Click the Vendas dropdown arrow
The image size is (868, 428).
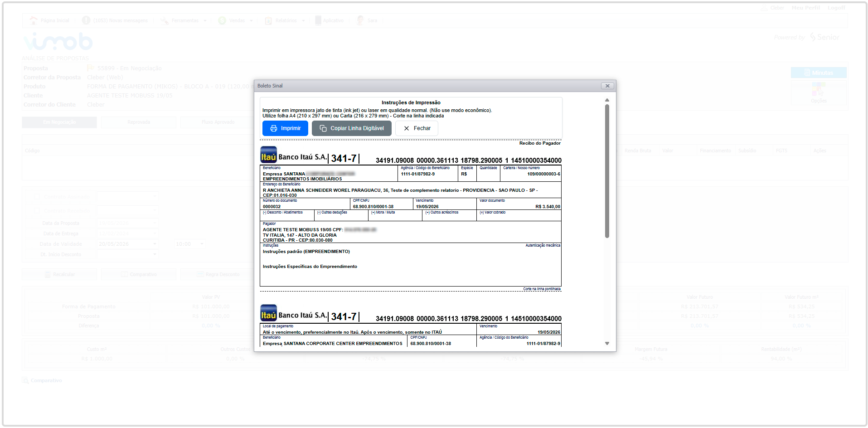coord(251,21)
